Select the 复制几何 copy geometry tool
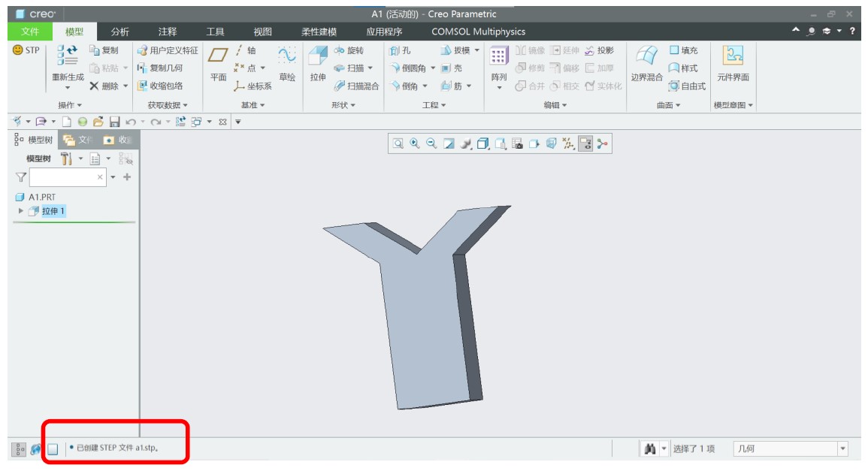This screenshot has height=471, width=868. [160, 68]
